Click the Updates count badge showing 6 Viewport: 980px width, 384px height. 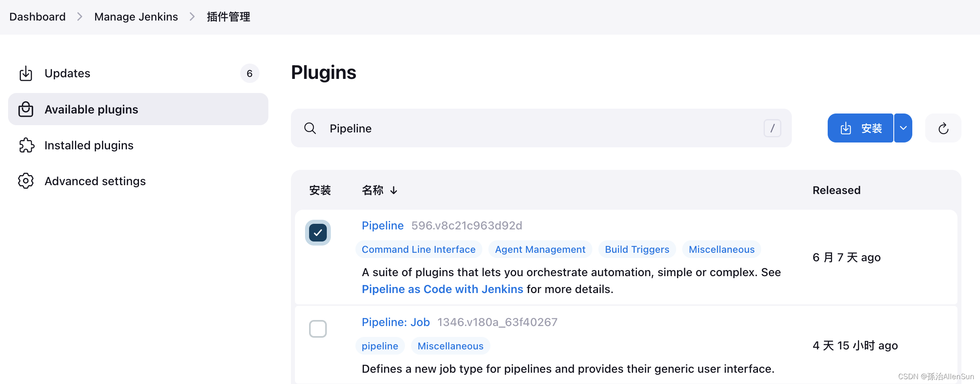tap(249, 73)
